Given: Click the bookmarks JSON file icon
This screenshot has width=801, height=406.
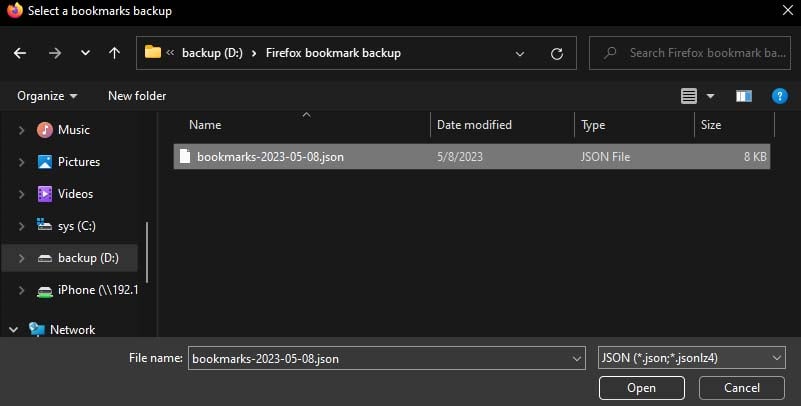Looking at the screenshot, I should [184, 157].
